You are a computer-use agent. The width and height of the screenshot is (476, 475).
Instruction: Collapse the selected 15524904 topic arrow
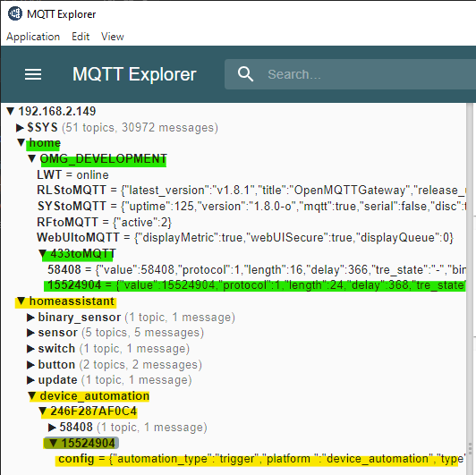coord(54,443)
